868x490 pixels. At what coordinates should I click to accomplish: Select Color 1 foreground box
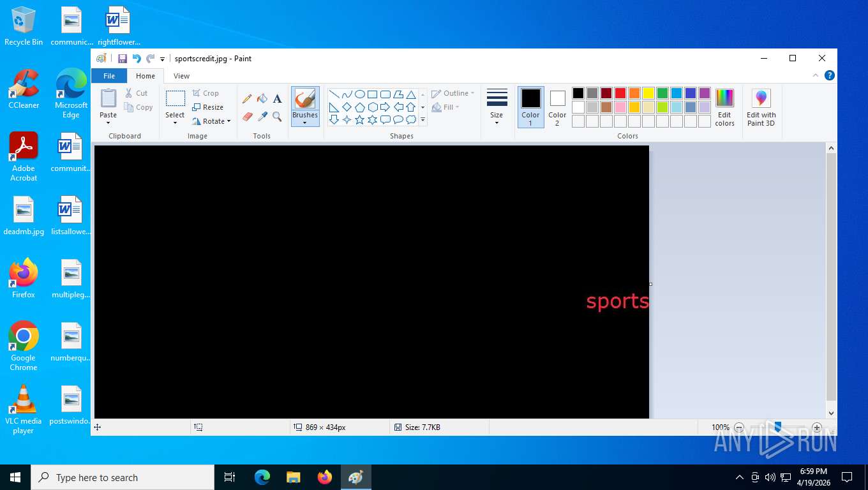(x=530, y=107)
